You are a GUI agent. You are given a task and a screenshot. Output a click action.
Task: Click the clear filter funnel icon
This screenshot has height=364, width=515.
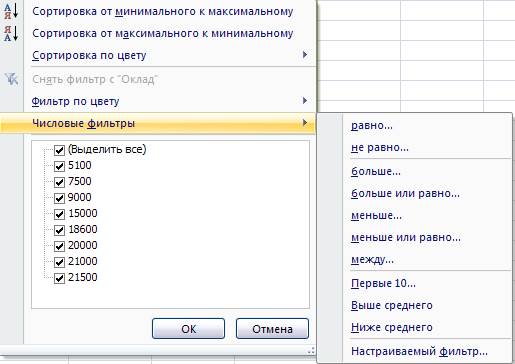[11, 79]
